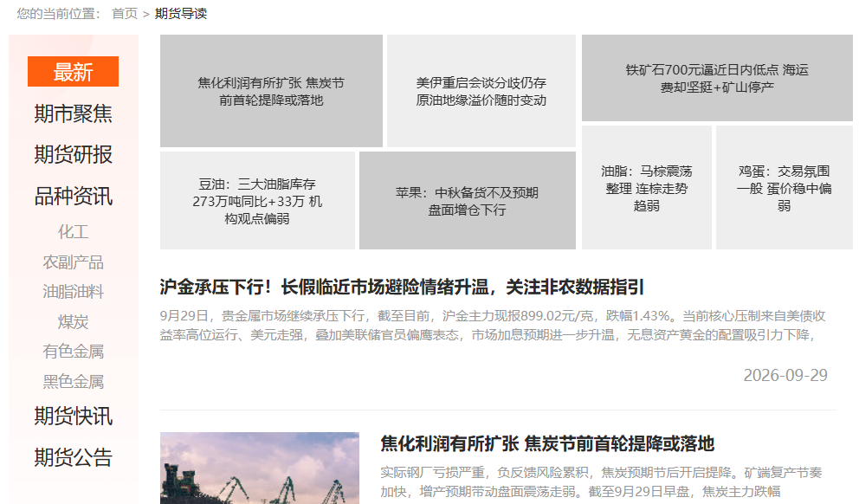Open the 苹果：中秋备货不及预期 tile
The image size is (859, 504).
point(468,201)
